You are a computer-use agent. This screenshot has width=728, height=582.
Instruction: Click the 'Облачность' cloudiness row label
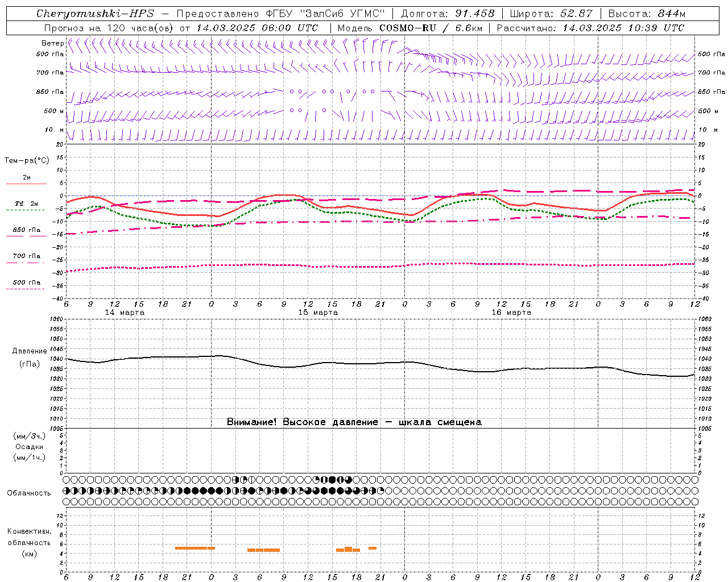29,493
